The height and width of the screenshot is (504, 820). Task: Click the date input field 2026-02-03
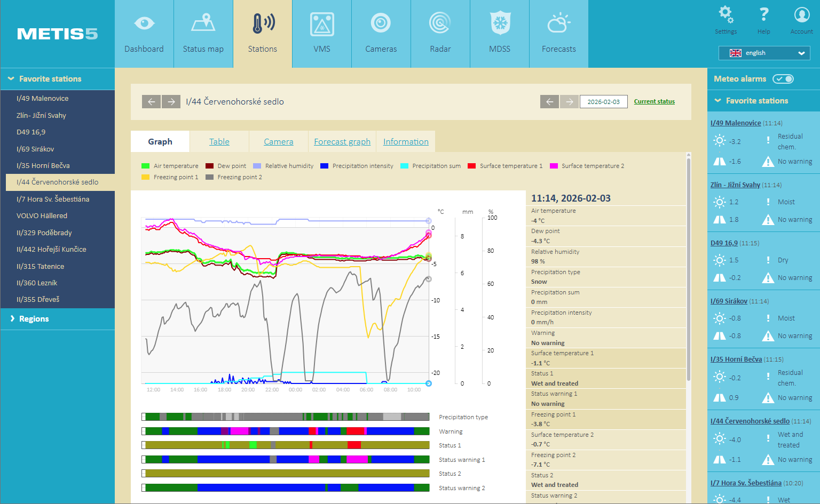(x=603, y=101)
